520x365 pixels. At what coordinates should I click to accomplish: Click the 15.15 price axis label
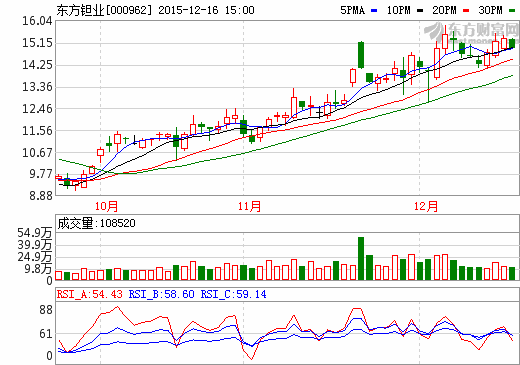click(37, 43)
